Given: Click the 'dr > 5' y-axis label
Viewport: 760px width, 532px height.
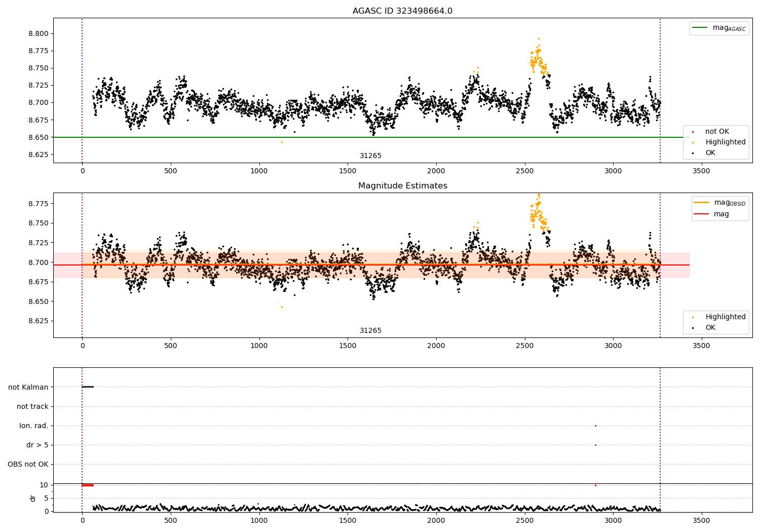Looking at the screenshot, I should pos(37,445).
